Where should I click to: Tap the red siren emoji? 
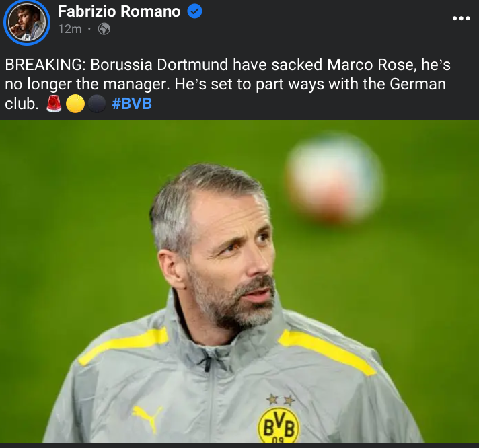coord(54,104)
